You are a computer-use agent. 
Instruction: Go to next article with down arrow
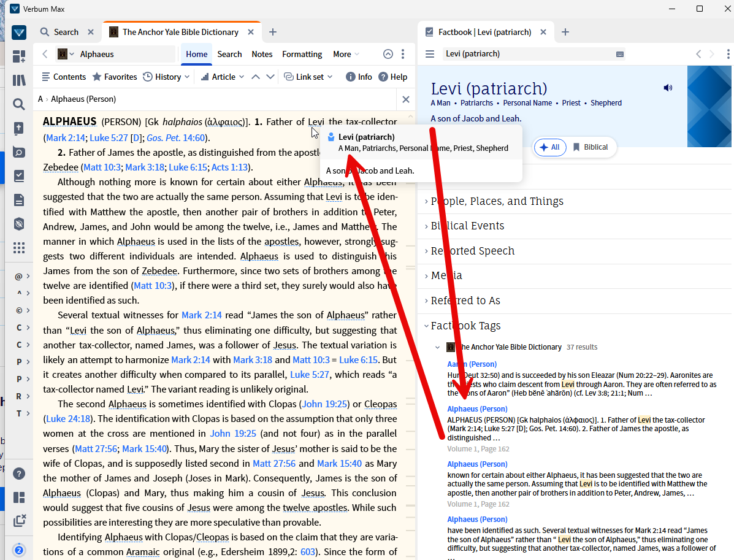(x=270, y=77)
